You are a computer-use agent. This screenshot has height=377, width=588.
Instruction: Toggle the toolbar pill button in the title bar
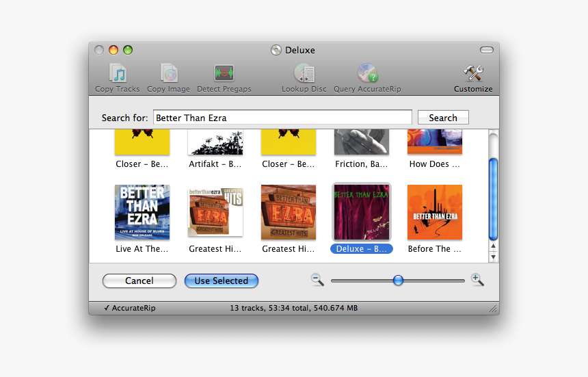point(486,50)
